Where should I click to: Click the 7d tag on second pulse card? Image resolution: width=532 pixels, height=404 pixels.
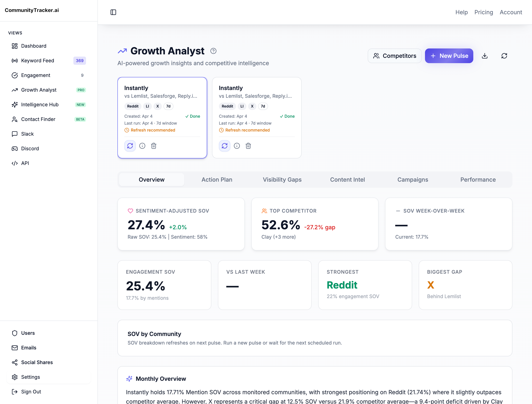click(263, 106)
